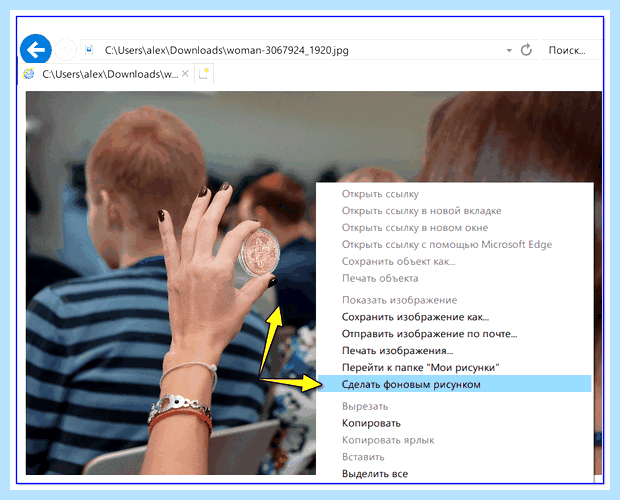Choose Перейти к папке "Мои рисунки"
Viewport: 620px width, 500px height.
(420, 368)
